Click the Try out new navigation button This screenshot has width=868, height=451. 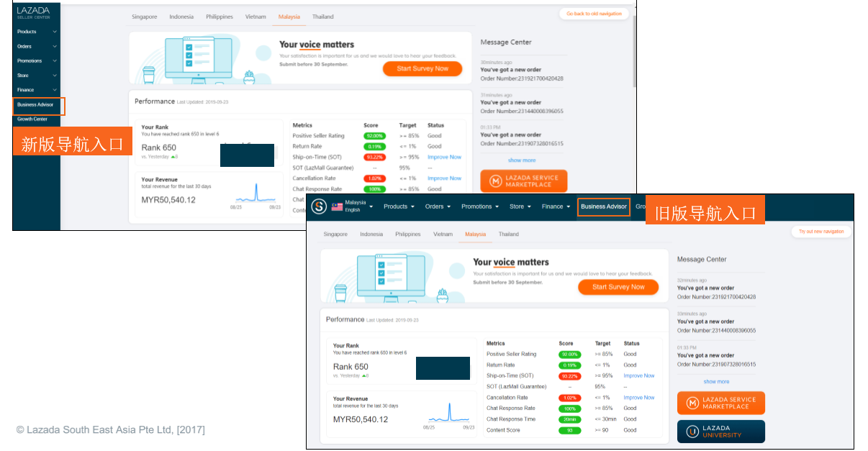pyautogui.click(x=821, y=232)
